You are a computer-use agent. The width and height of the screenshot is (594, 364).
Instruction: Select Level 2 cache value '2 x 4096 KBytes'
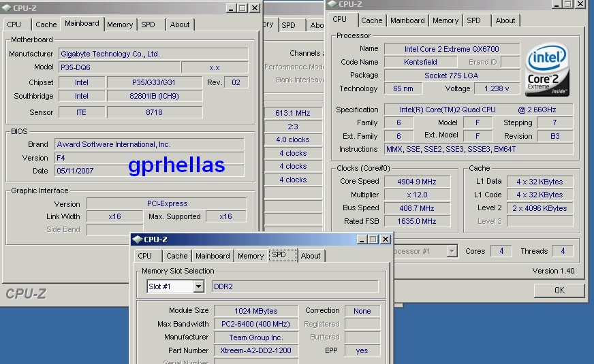pos(540,208)
